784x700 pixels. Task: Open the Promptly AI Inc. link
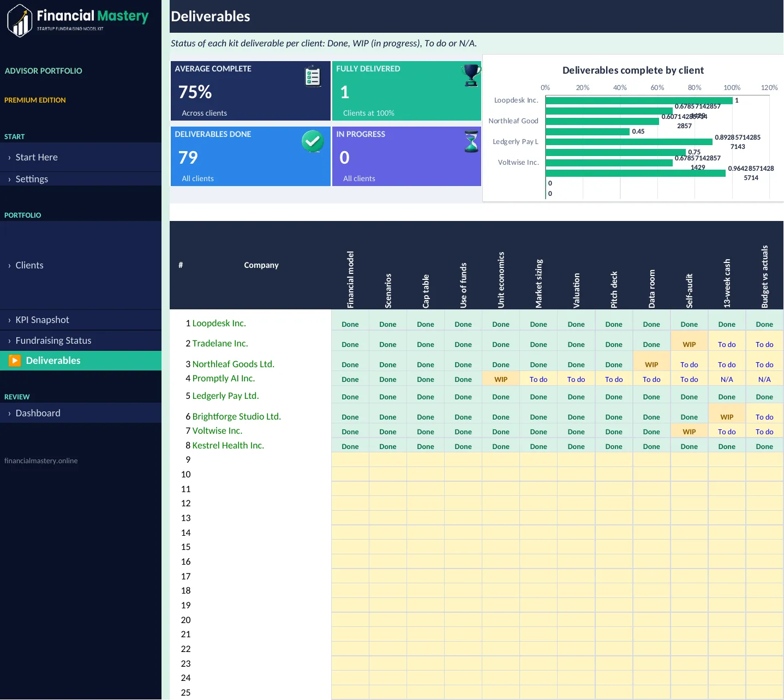[x=223, y=378]
